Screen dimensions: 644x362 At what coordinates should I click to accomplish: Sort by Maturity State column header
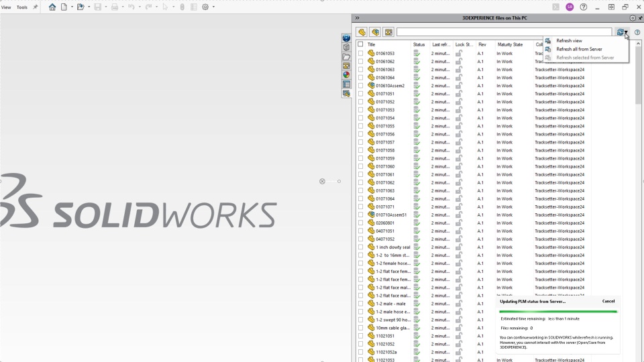click(x=510, y=44)
